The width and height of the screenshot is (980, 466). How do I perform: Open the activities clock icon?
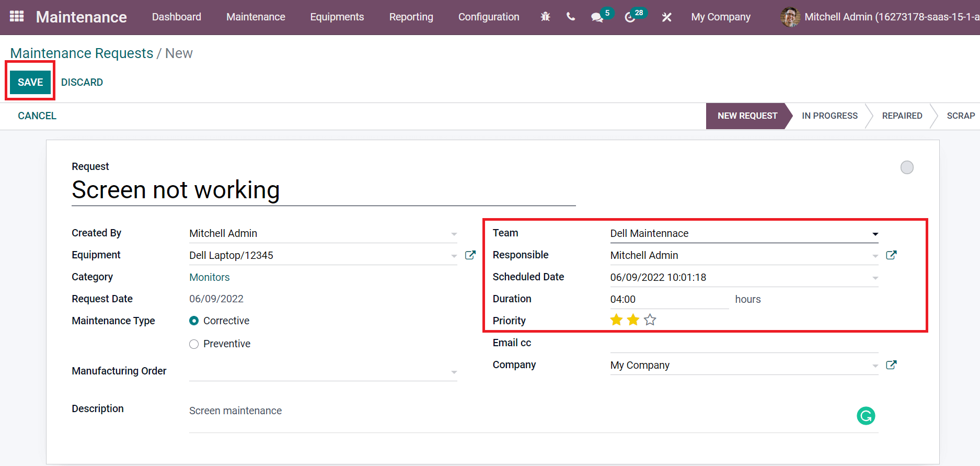tap(630, 17)
